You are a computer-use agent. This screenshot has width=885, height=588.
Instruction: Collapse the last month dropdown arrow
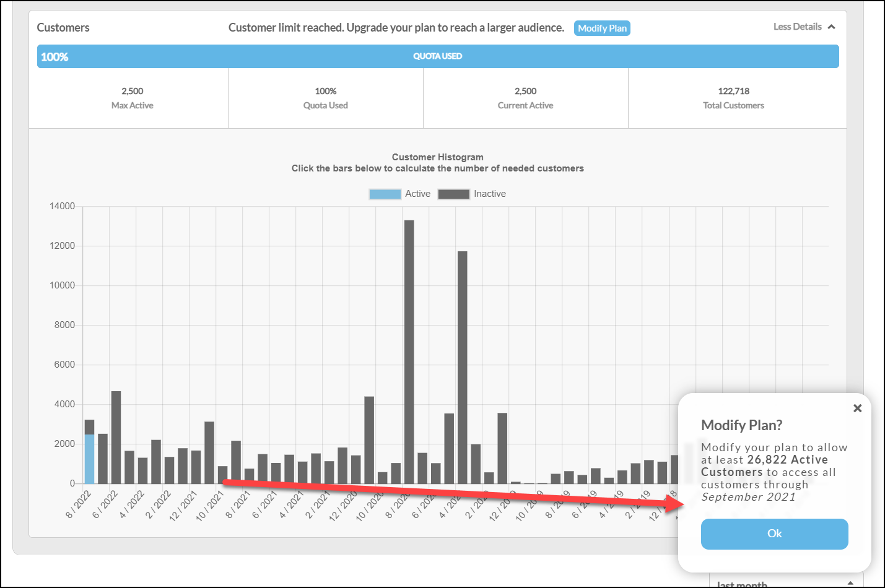click(850, 583)
